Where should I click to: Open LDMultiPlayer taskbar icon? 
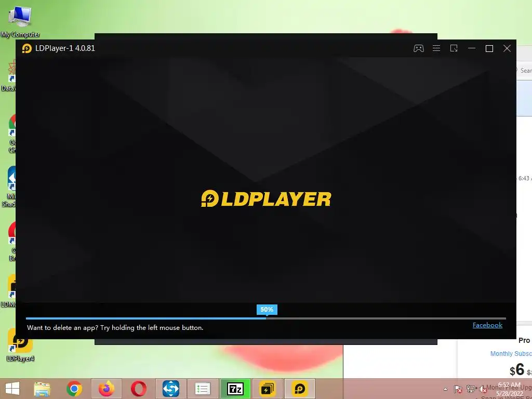(268, 389)
